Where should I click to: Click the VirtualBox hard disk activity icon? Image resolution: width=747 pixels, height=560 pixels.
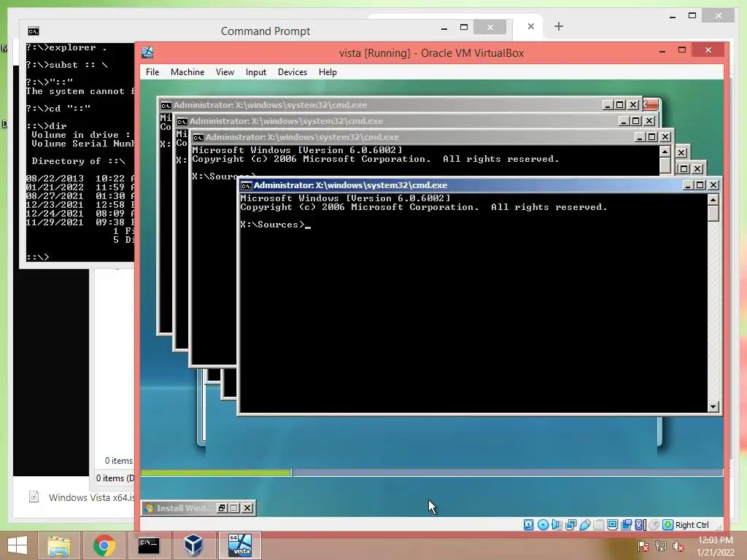[528, 525]
